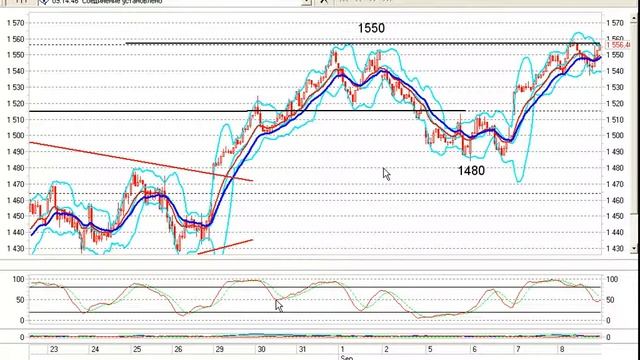This screenshot has height=360, width=640.
Task: Select the "1480" text annotation on chart
Action: tap(471, 171)
